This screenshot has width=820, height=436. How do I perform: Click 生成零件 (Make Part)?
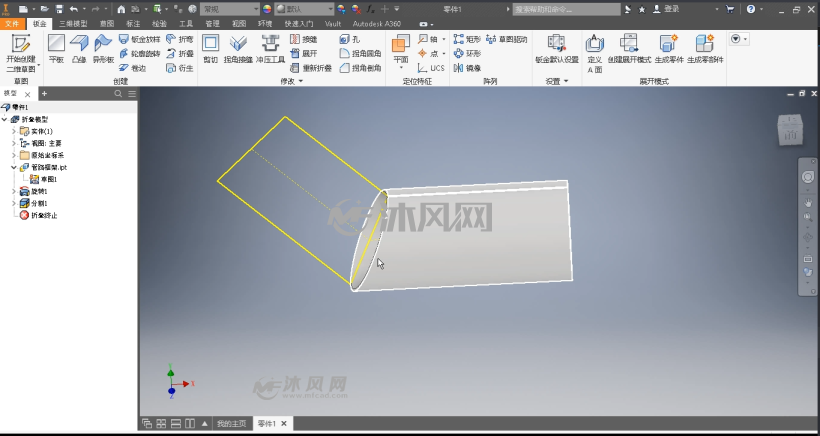point(669,49)
